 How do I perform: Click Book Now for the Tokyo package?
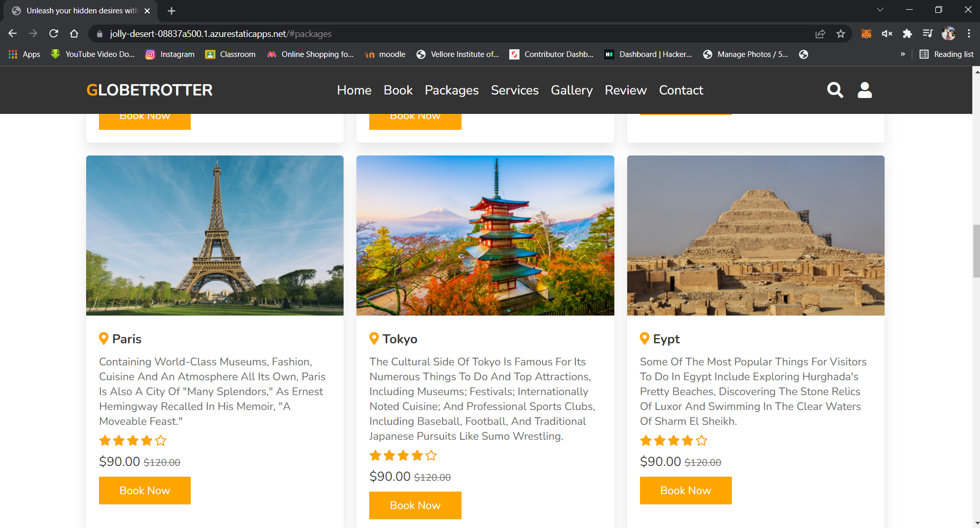415,505
